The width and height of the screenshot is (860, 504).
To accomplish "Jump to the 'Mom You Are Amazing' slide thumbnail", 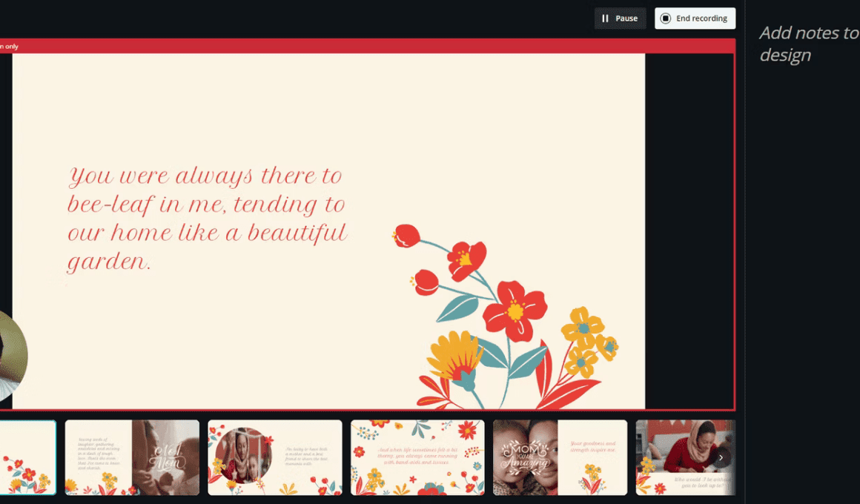I will tap(560, 457).
